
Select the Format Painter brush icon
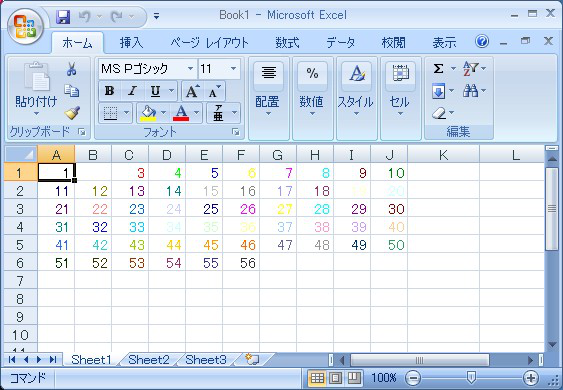click(x=72, y=113)
